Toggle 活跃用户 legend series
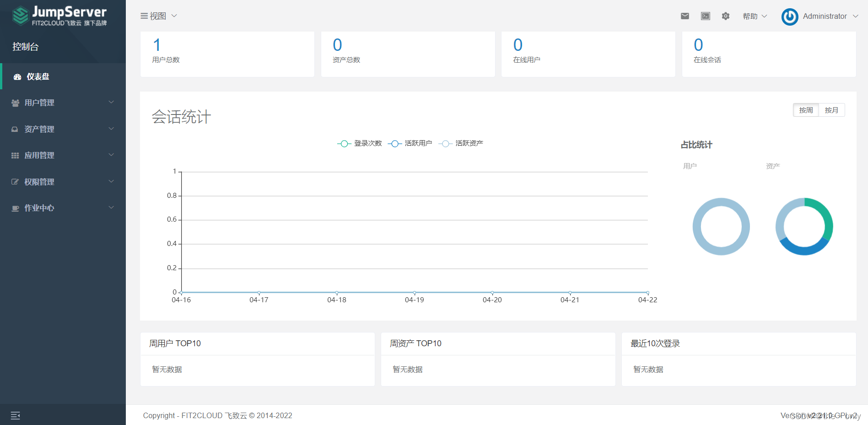This screenshot has width=868, height=425. tap(410, 143)
